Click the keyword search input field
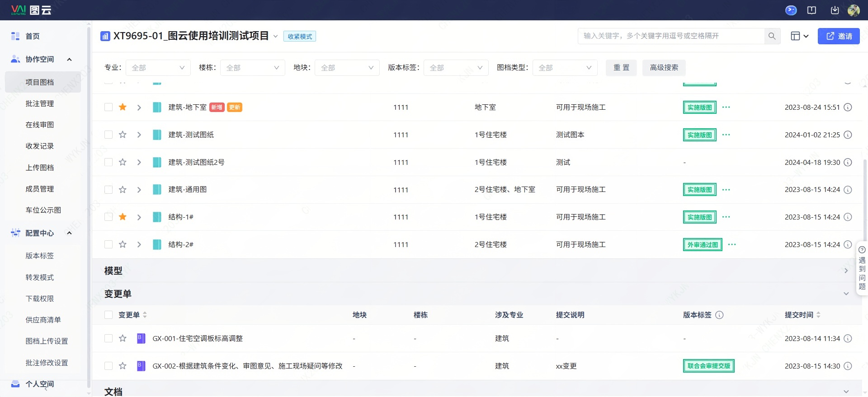The image size is (868, 397). pyautogui.click(x=670, y=36)
